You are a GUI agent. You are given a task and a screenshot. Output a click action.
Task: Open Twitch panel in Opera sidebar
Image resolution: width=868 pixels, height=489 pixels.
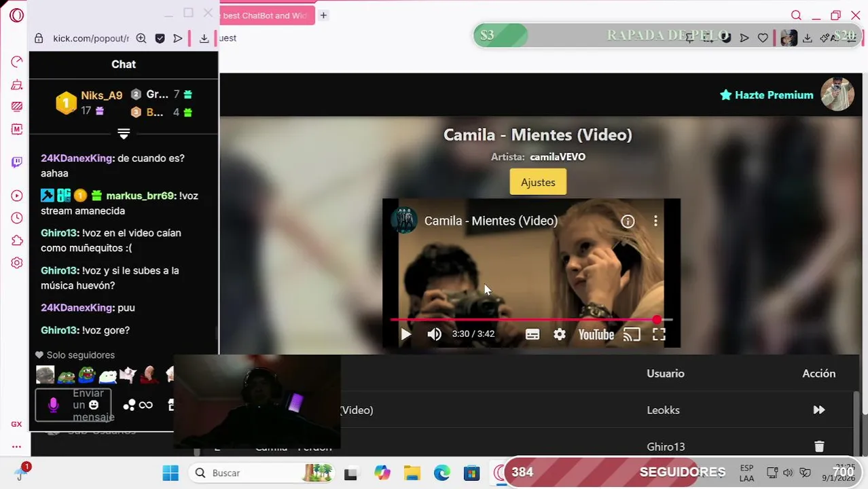point(17,162)
